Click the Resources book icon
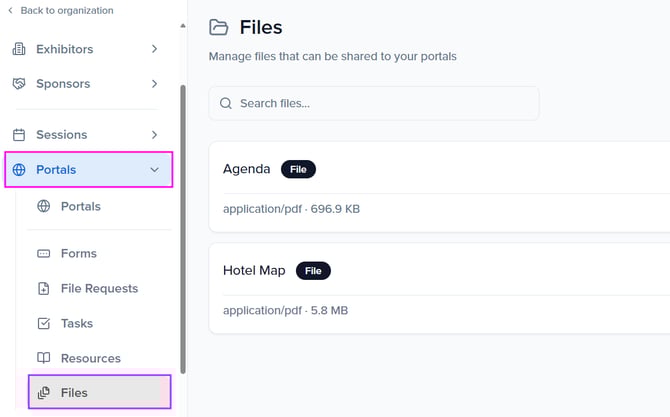The height and width of the screenshot is (417, 670). [43, 359]
